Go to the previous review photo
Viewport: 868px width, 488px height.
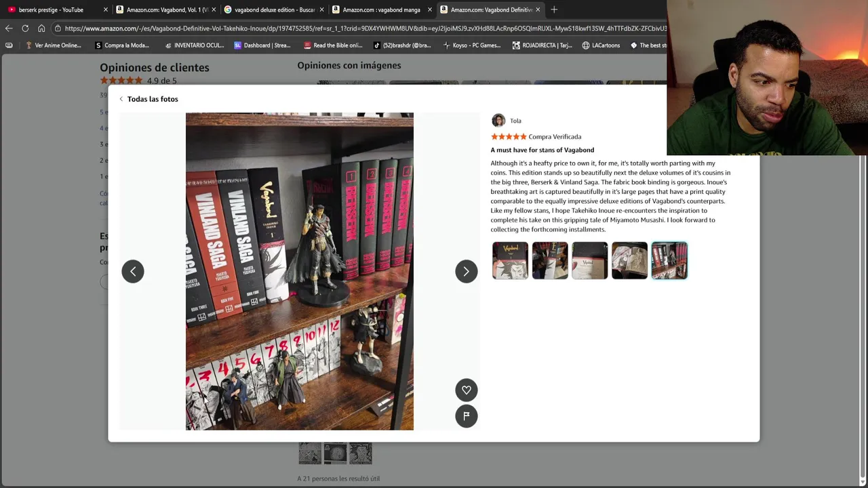coord(133,271)
